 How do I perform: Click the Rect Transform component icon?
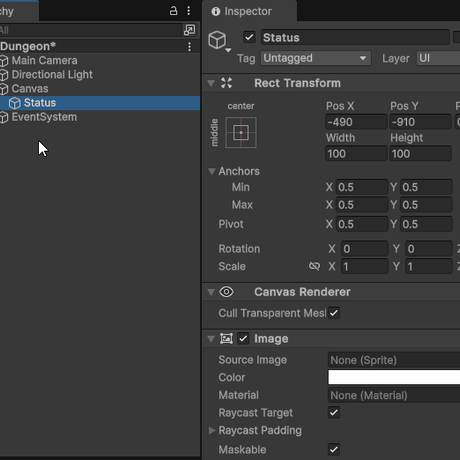(226, 83)
